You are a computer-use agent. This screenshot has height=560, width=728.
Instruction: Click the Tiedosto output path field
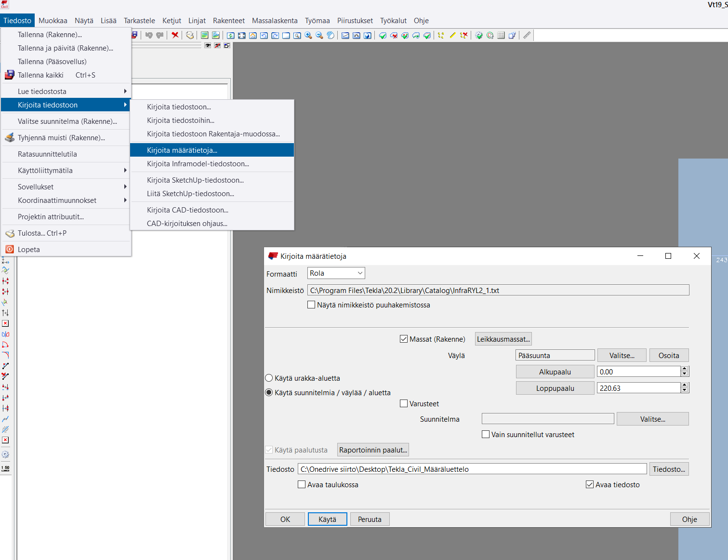[472, 469]
